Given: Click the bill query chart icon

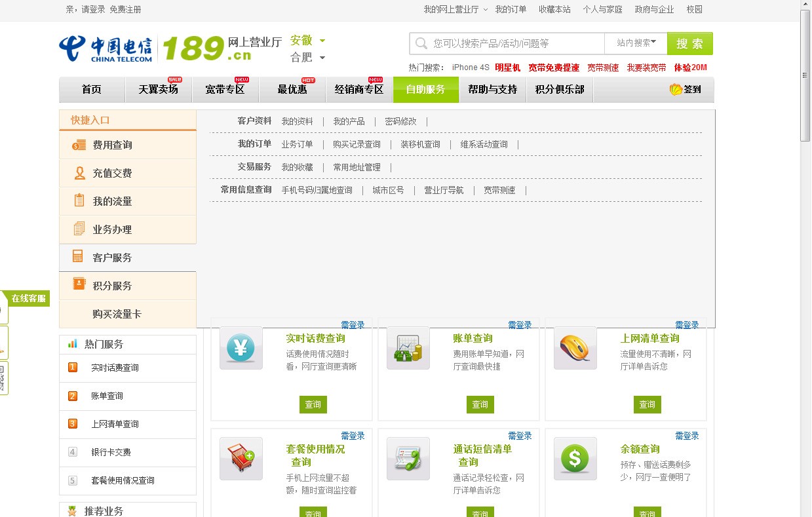Looking at the screenshot, I should tap(408, 348).
